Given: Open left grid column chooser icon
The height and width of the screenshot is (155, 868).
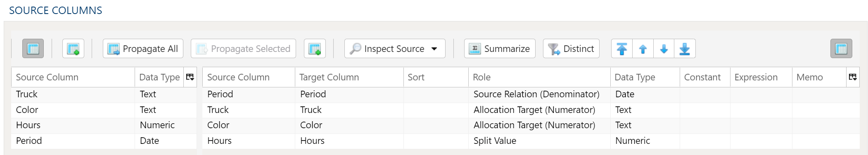Looking at the screenshot, I should [x=190, y=77].
